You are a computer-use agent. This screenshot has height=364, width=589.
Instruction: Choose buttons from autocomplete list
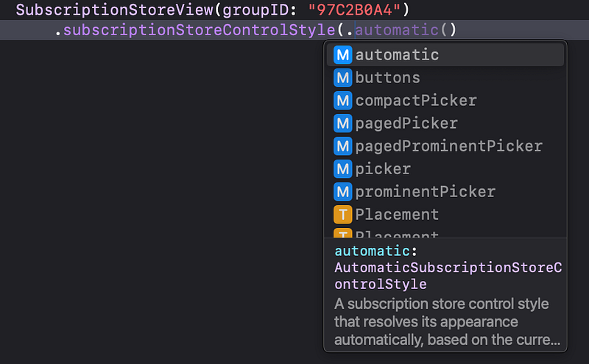(x=445, y=78)
